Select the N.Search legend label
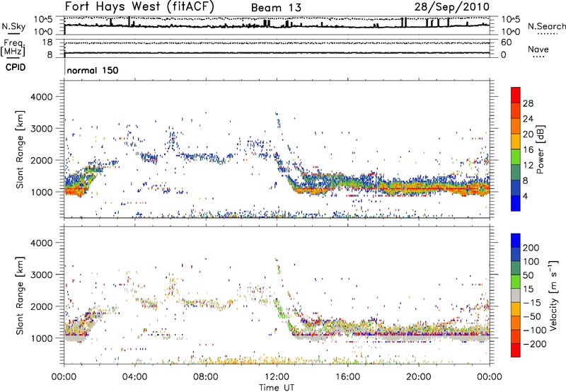The height and width of the screenshot is (392, 566). [x=546, y=26]
